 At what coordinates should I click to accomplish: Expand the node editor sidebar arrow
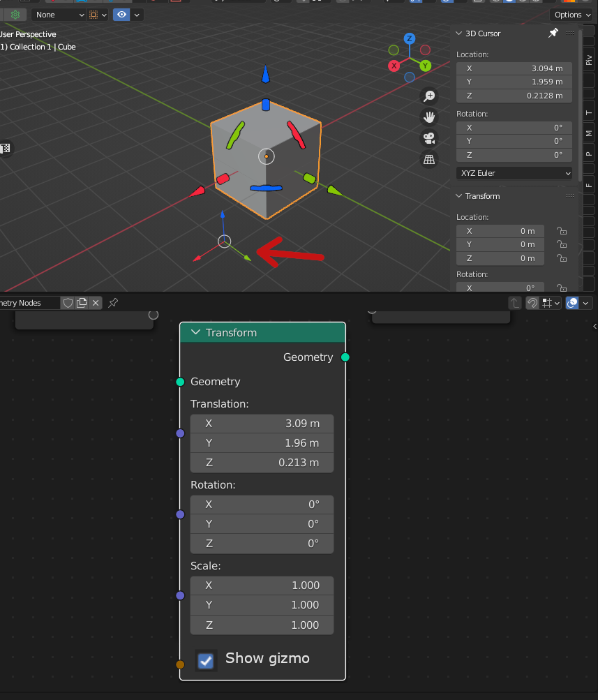tap(595, 327)
